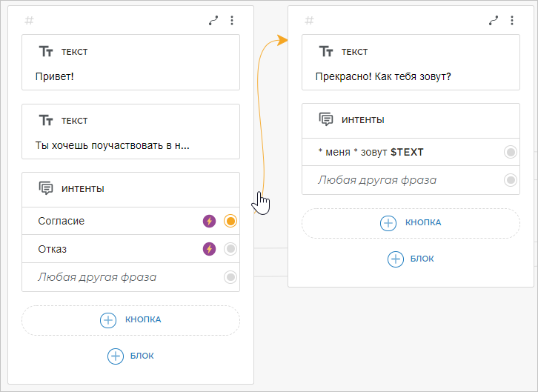Add a block via Блок in the right block
This screenshot has width=538, height=392.
point(411,259)
